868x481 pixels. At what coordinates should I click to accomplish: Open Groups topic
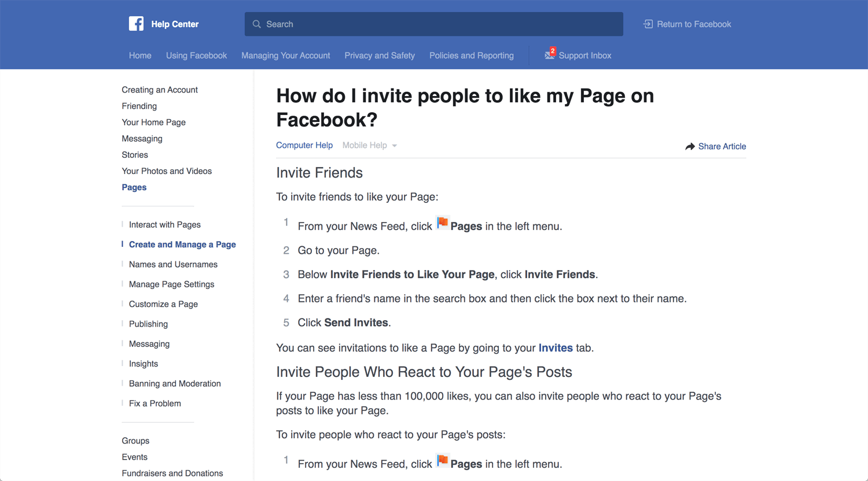click(x=135, y=441)
